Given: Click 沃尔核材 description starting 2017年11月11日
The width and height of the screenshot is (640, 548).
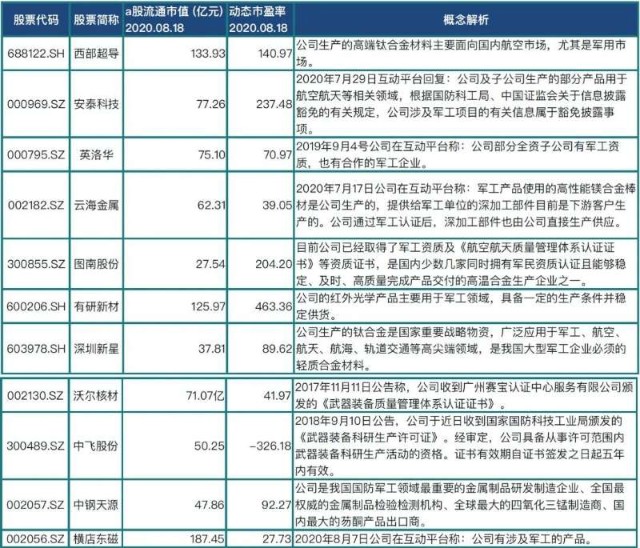Looking at the screenshot, I should (464, 395).
